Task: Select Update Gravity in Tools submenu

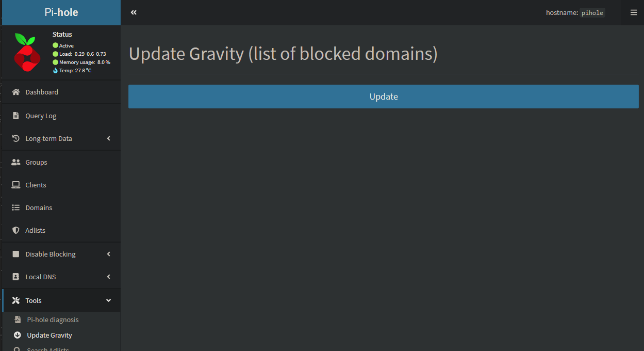Action: [x=49, y=335]
